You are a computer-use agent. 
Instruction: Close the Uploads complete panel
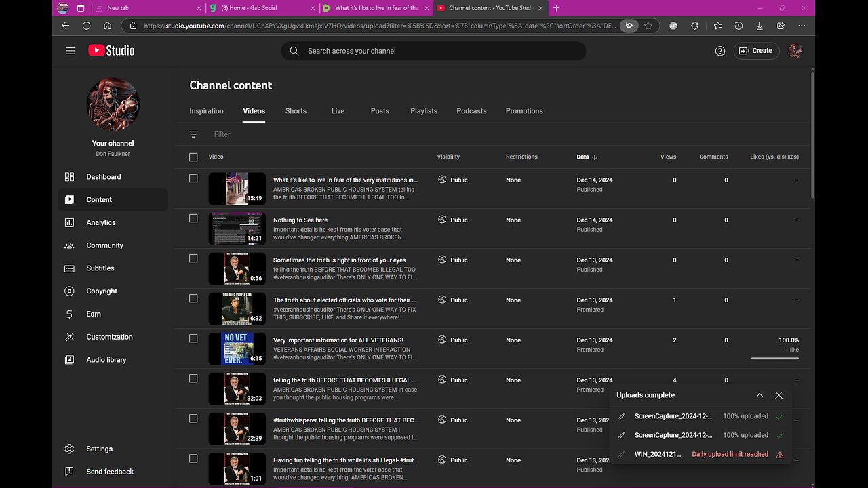(x=778, y=395)
